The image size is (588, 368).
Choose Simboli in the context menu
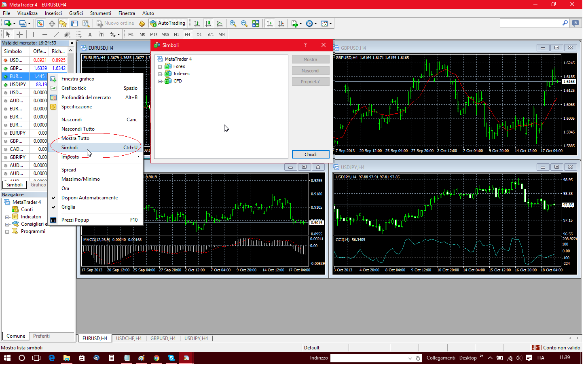(95, 148)
